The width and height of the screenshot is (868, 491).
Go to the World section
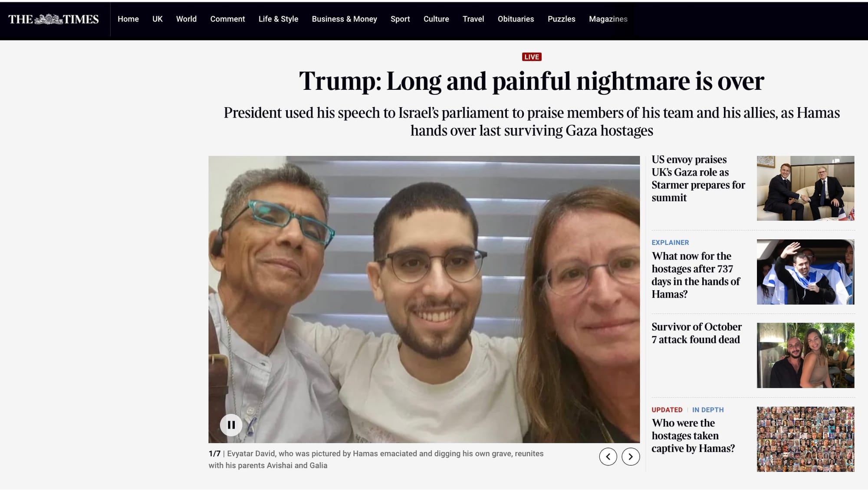(x=186, y=19)
